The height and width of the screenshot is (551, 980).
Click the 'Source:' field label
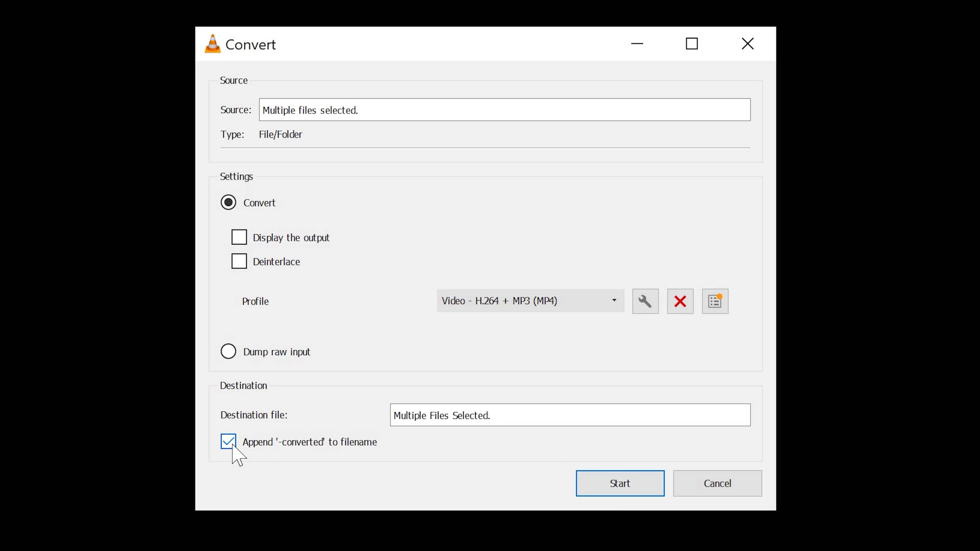tap(236, 110)
